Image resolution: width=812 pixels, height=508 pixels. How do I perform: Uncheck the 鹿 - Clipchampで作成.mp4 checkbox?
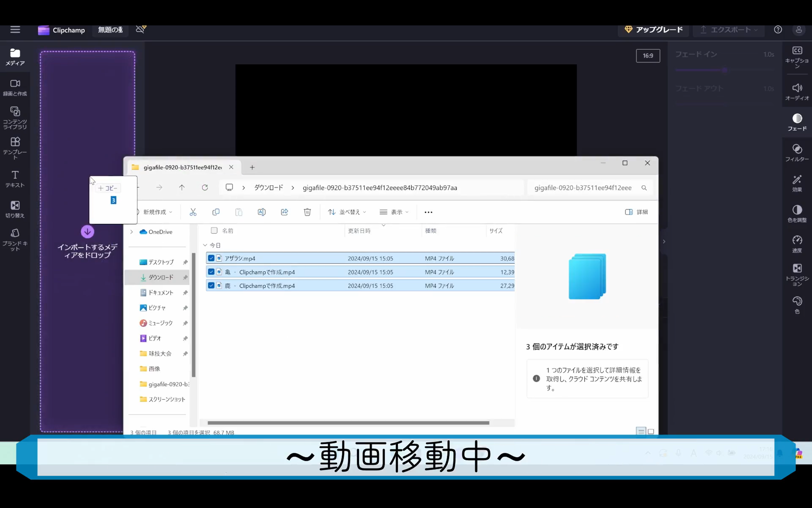click(211, 286)
